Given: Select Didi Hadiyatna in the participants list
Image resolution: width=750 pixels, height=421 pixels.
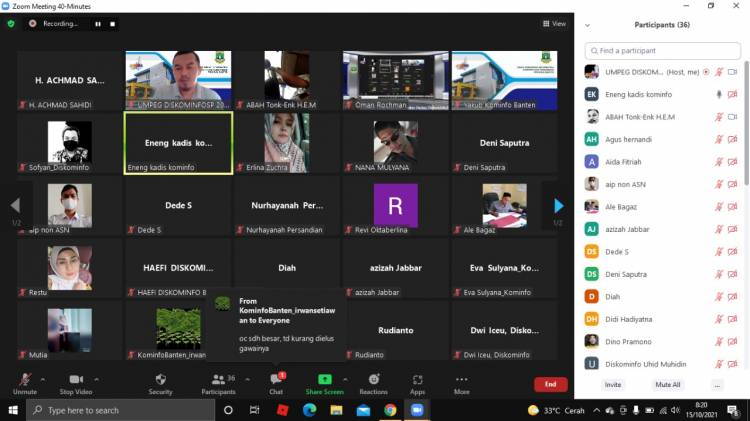Looking at the screenshot, I should click(x=662, y=319).
